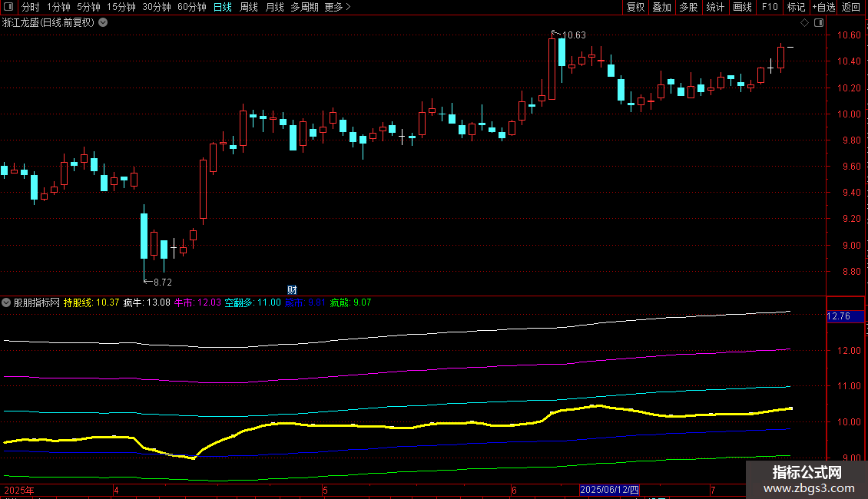This screenshot has width=868, height=499.
Task: Open the indicator dropdown beside 股朋指标网
Action: pos(6,302)
